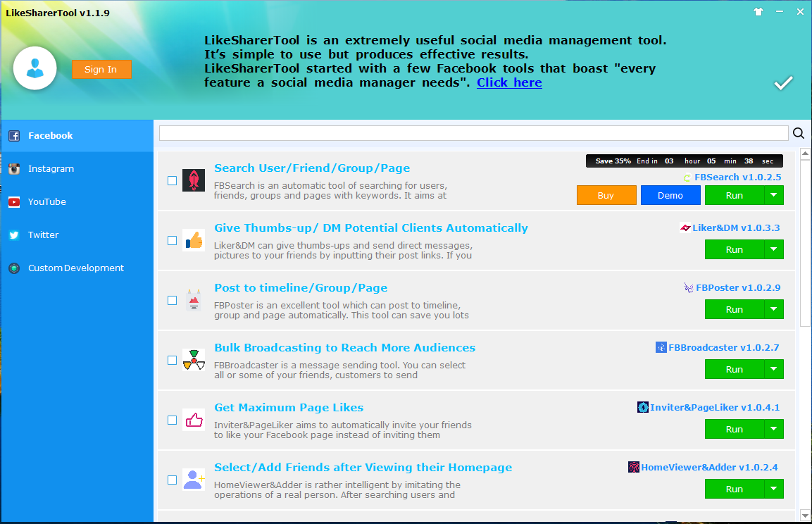Click the shirt skin icon in title bar
812x524 pixels.
[758, 11]
